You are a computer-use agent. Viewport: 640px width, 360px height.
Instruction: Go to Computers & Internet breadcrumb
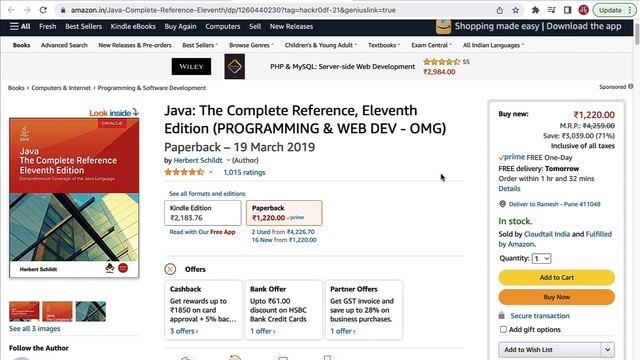(61, 88)
